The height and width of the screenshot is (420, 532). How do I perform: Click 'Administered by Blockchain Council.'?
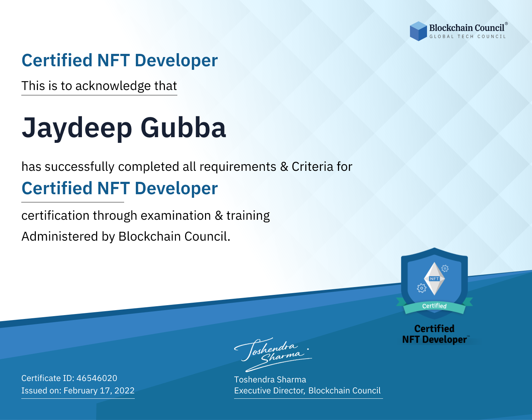[x=126, y=236]
